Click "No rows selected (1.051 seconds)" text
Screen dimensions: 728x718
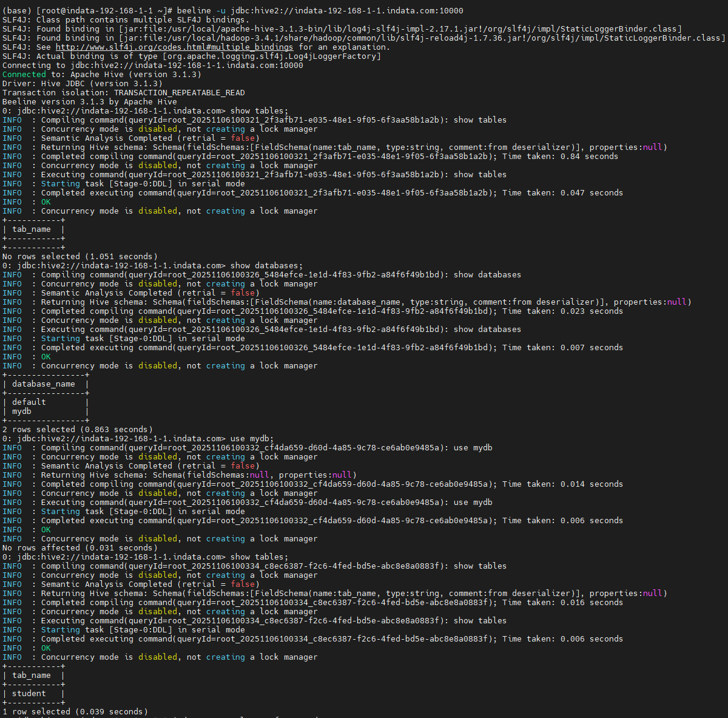79,257
